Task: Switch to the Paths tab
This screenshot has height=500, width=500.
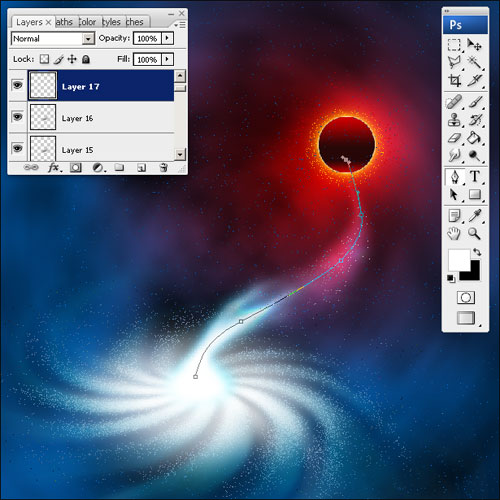Action: click(64, 22)
